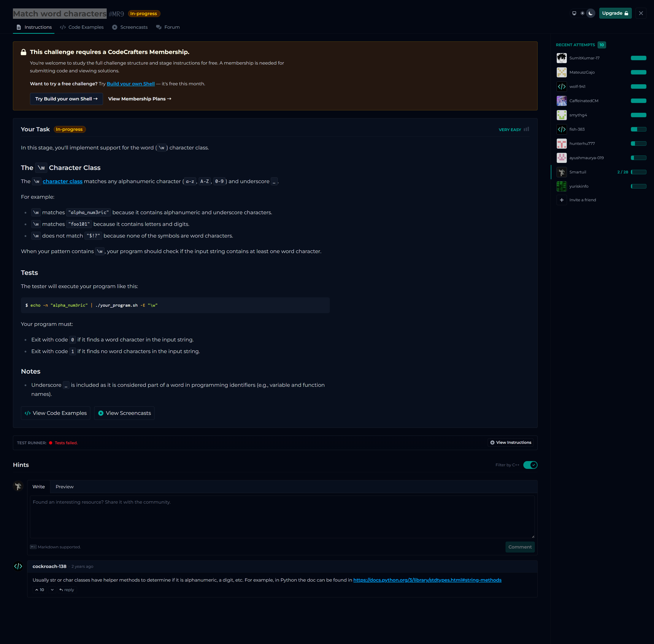Click Try Build your own Shell button
The height and width of the screenshot is (644, 654).
pos(66,99)
